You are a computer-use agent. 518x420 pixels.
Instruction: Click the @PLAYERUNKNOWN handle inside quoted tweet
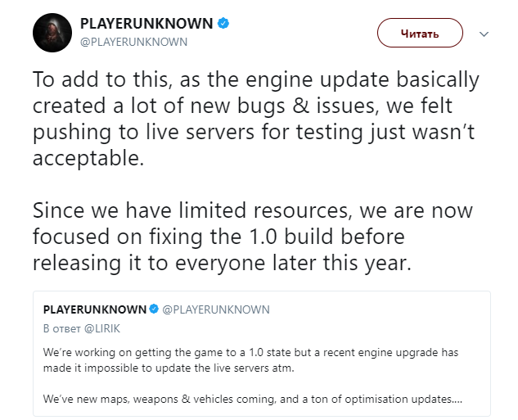point(216,309)
